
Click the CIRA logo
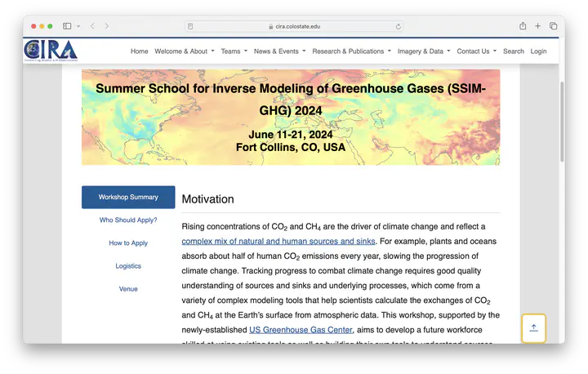coord(51,51)
